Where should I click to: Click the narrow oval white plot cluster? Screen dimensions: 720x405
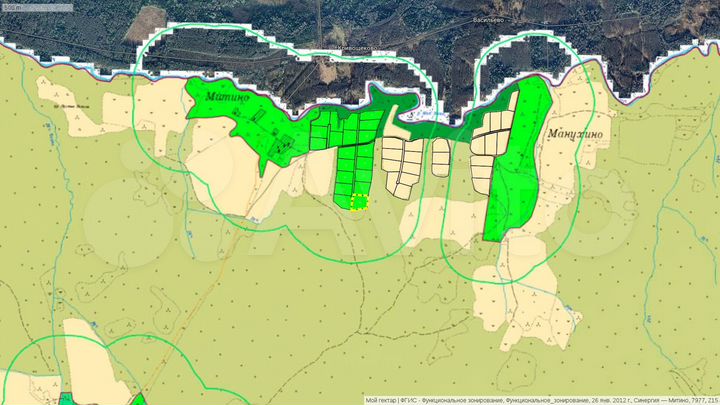(440, 157)
